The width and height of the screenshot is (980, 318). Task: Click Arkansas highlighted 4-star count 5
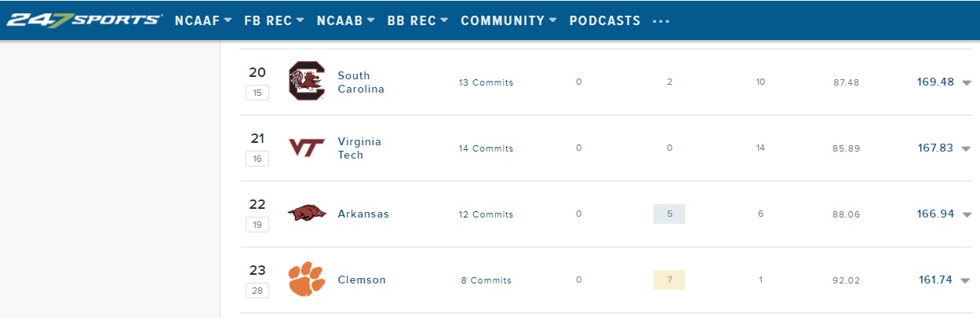pos(669,214)
